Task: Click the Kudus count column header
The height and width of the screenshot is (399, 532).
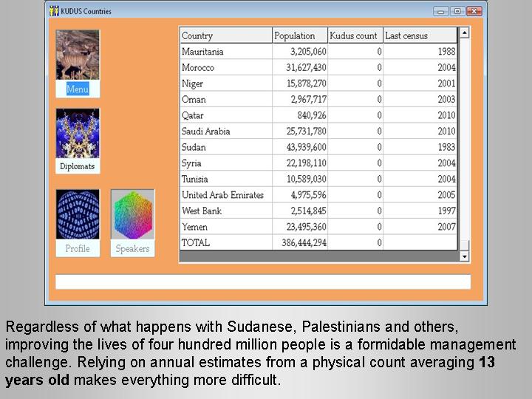Action: pos(355,35)
